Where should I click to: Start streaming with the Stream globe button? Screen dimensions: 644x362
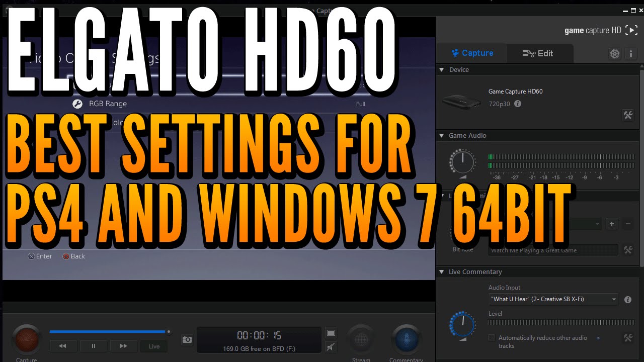click(361, 340)
